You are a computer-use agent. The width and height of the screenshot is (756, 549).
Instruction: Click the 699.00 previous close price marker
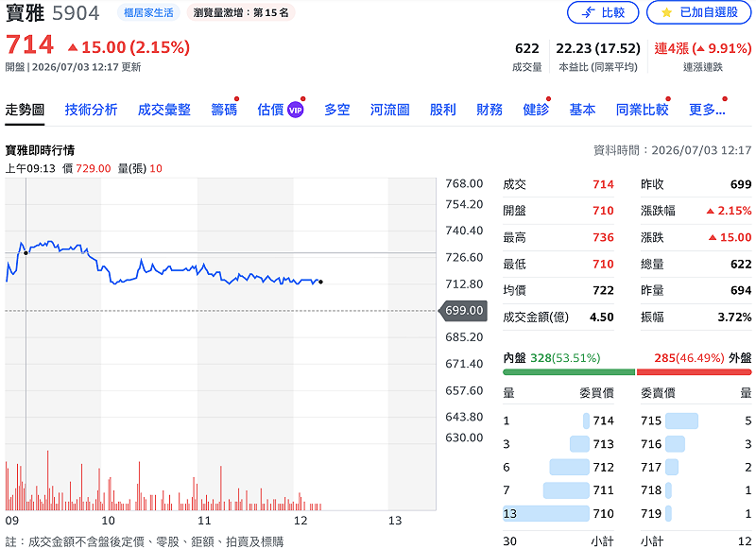point(463,311)
